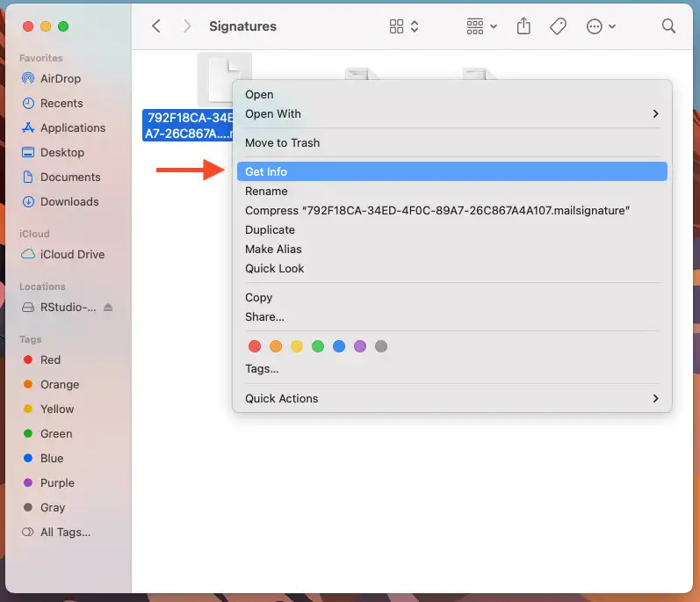The width and height of the screenshot is (700, 602).
Task: Open AirDrop from the sidebar
Action: 60,78
